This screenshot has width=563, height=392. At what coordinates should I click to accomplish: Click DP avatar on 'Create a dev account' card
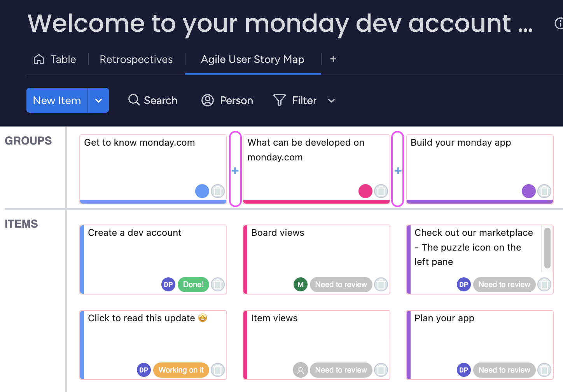coord(168,284)
